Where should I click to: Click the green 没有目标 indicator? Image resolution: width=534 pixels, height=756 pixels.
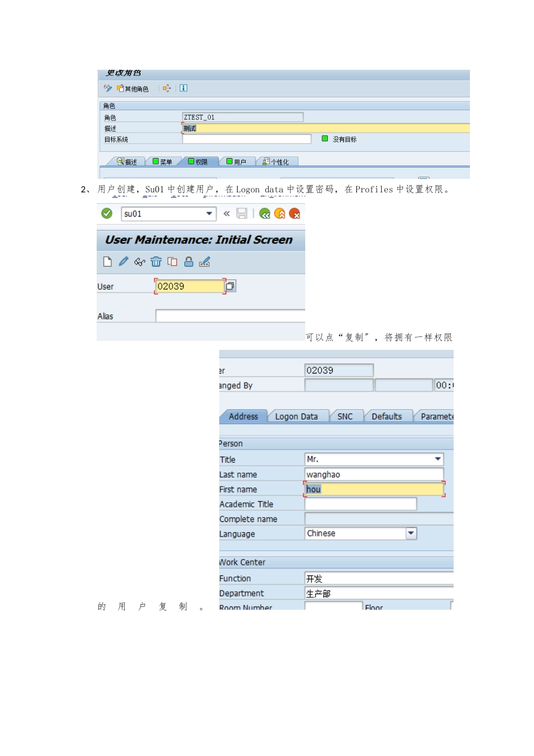click(325, 138)
